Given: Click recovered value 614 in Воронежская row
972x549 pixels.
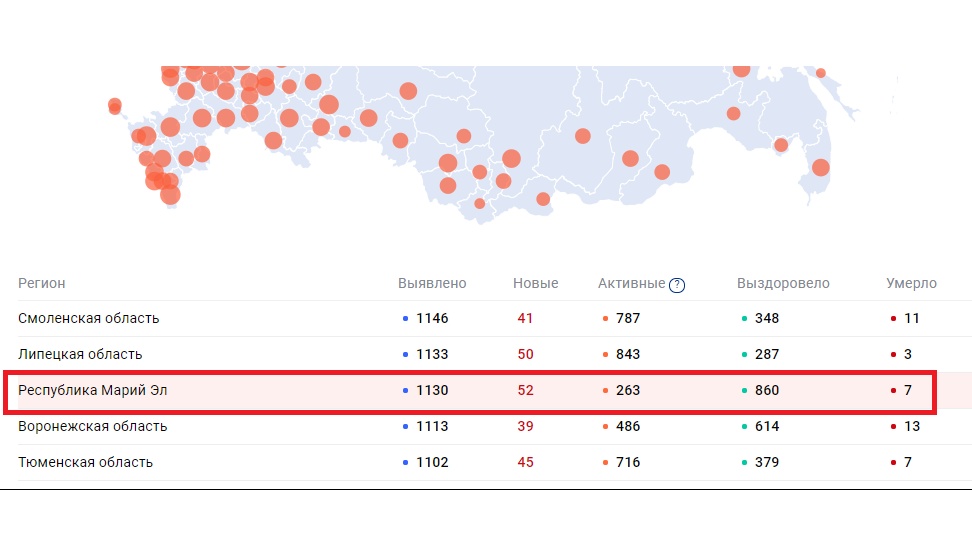Looking at the screenshot, I should click(767, 426).
